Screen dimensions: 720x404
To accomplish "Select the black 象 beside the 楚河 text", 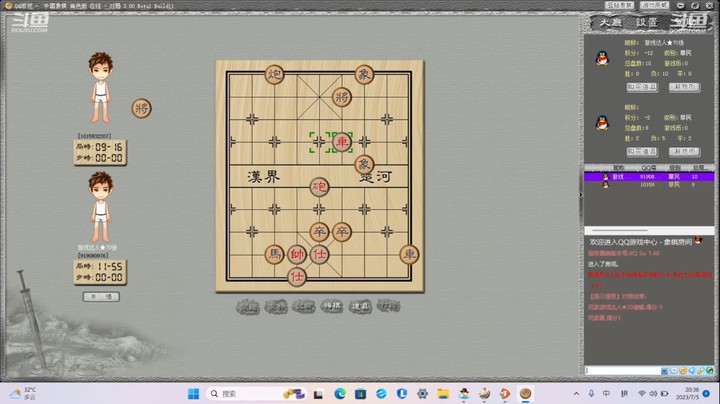I will [364, 164].
